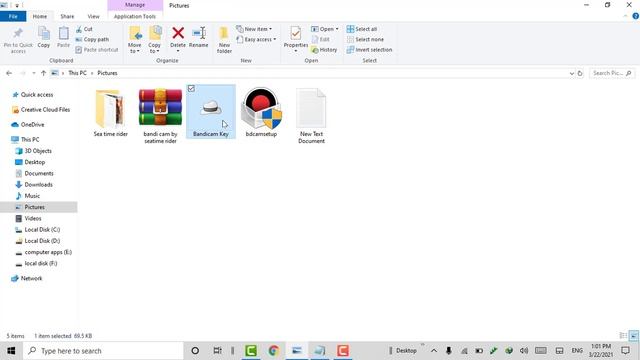Uncheck the Bandicam Key checkbox
This screenshot has width=640, height=360.
(191, 88)
